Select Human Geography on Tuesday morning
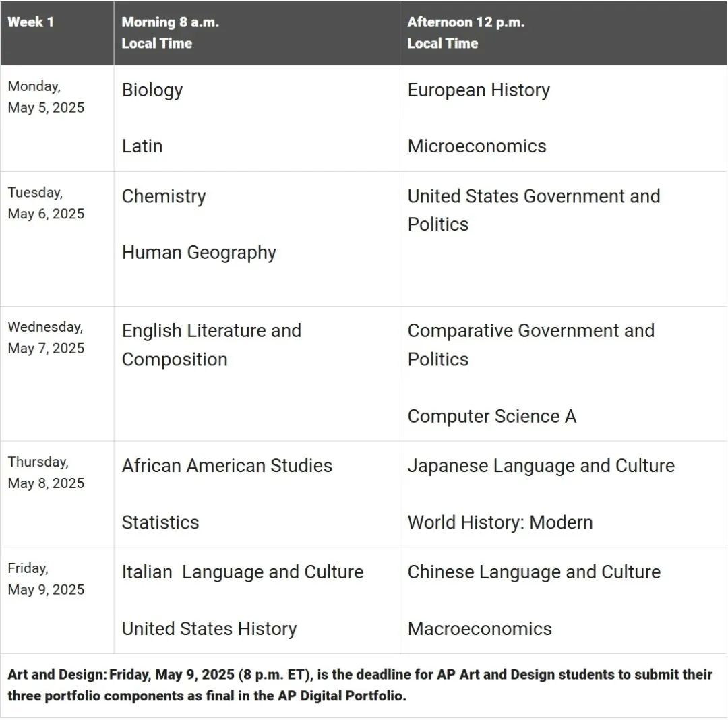The width and height of the screenshot is (728, 720). tap(199, 253)
